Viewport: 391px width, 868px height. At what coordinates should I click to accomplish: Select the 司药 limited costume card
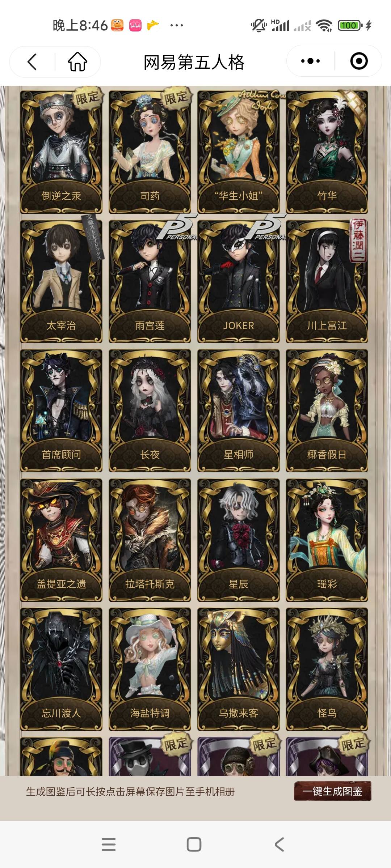click(150, 152)
